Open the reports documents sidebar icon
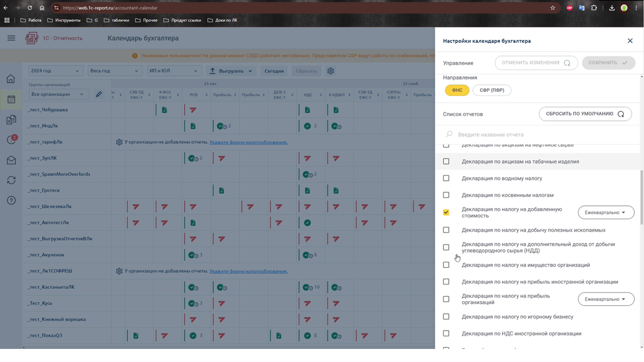Image resolution: width=644 pixels, height=362 pixels. tap(11, 120)
